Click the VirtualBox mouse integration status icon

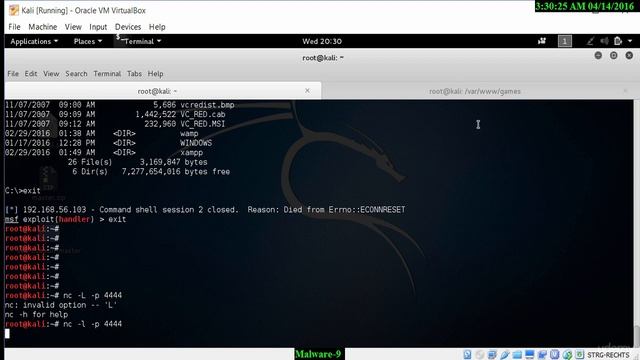point(567,355)
